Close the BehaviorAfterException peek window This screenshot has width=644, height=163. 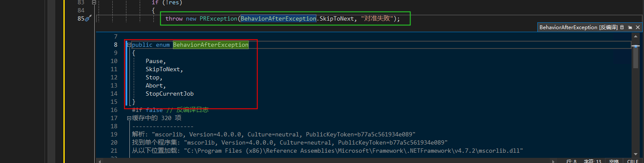click(x=638, y=27)
